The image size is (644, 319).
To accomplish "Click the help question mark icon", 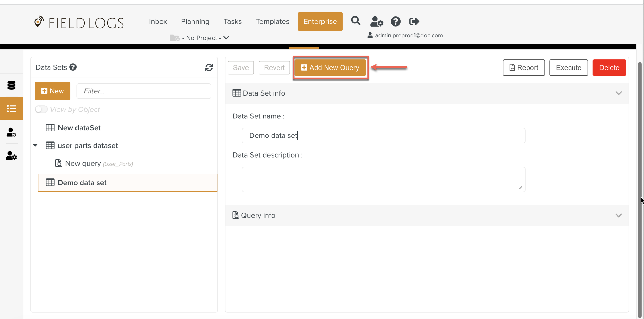I will click(x=395, y=21).
